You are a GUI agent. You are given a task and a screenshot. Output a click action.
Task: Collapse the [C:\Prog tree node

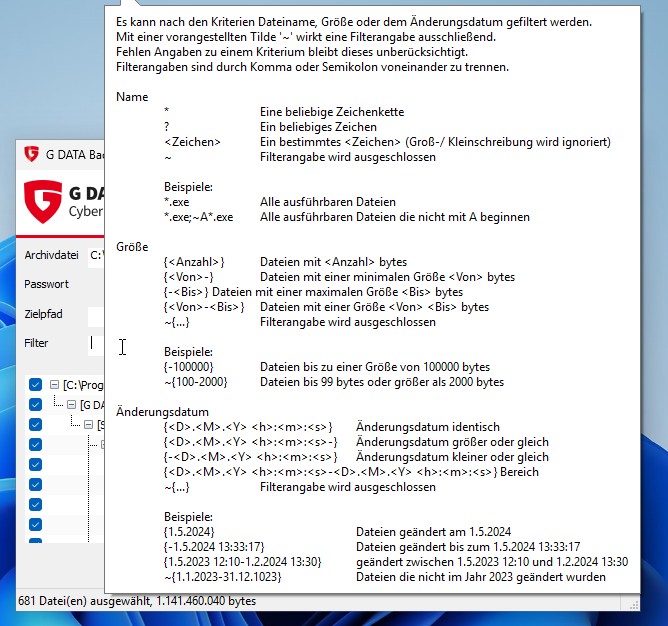point(54,385)
